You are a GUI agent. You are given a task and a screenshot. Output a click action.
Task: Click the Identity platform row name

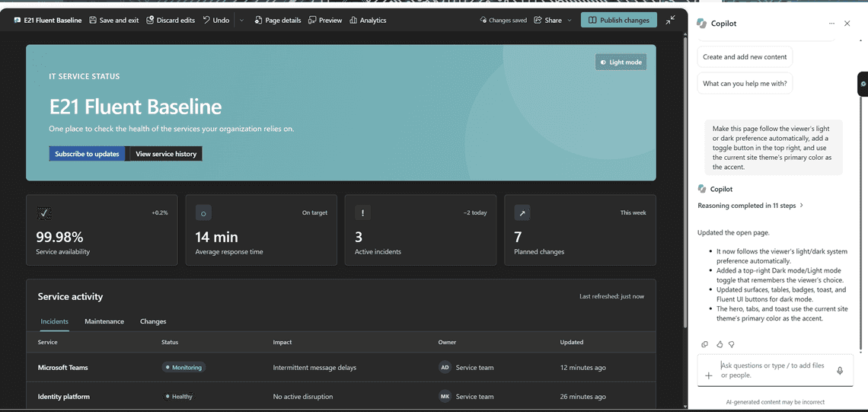click(64, 397)
